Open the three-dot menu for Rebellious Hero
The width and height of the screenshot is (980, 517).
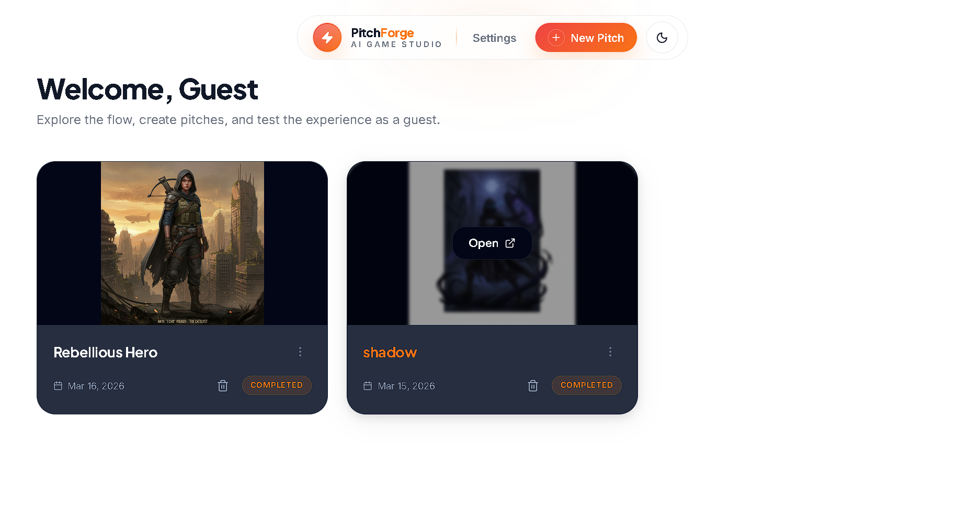click(x=300, y=352)
